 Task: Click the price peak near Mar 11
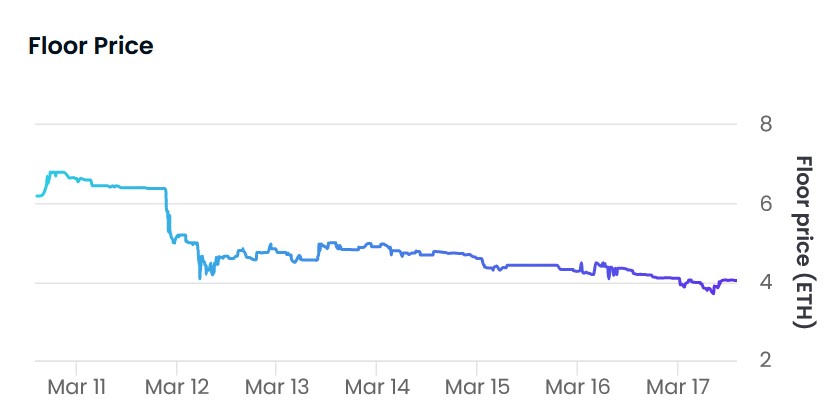coord(57,172)
